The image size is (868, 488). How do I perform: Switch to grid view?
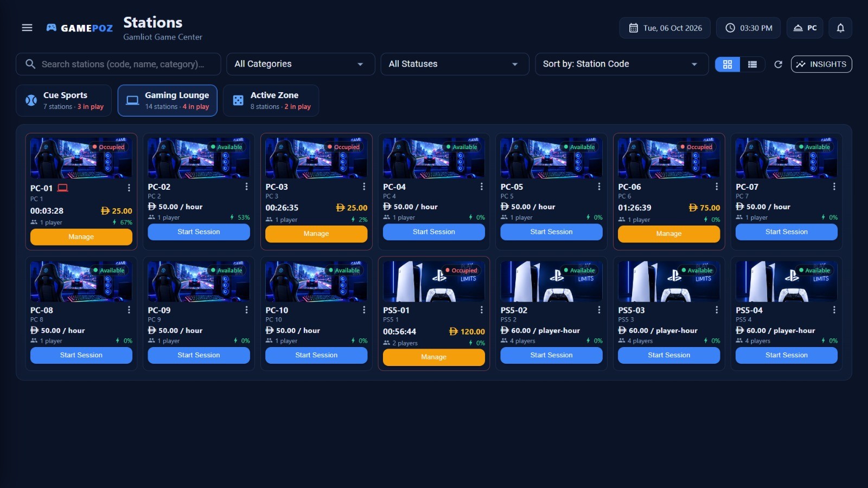727,64
